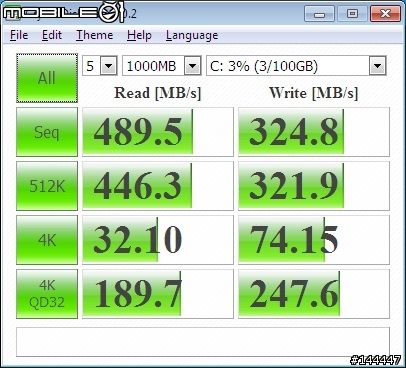This screenshot has height=368, width=406.
Task: Open the Language menu
Action: (x=192, y=35)
